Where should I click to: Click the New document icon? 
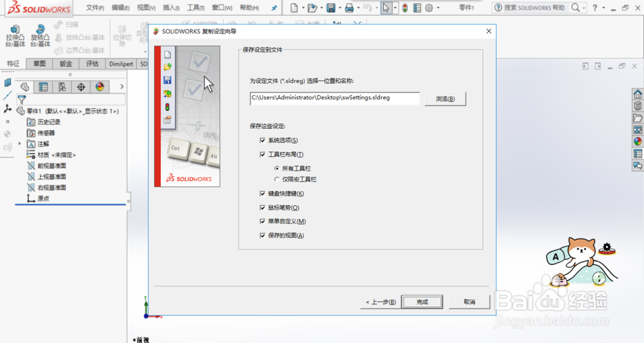(294, 8)
